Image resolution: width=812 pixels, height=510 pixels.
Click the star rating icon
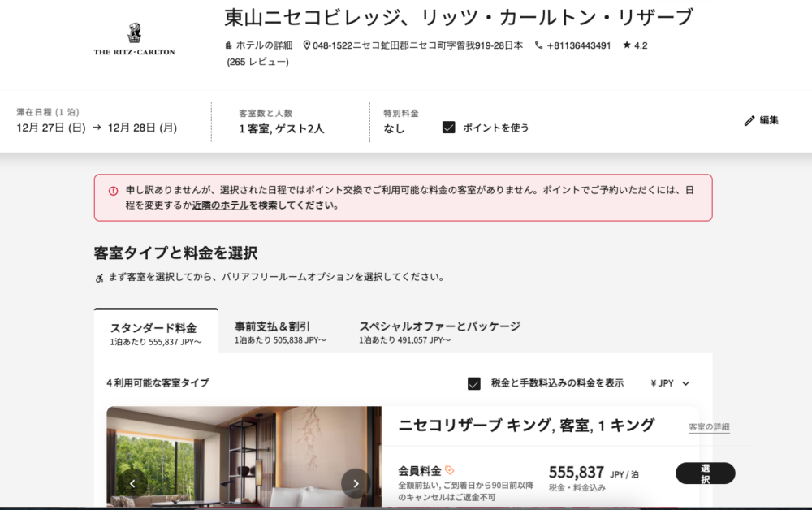(x=627, y=45)
